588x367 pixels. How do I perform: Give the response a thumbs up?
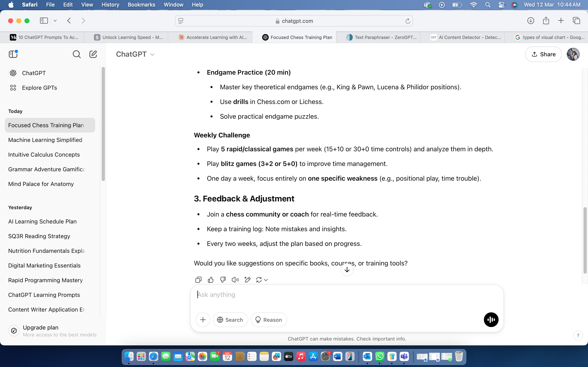coord(211,280)
